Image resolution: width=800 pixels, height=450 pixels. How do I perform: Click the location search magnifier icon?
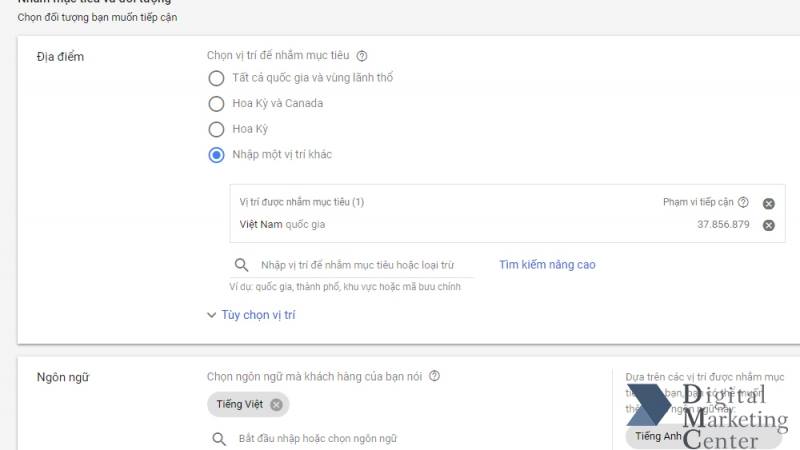pyautogui.click(x=241, y=265)
